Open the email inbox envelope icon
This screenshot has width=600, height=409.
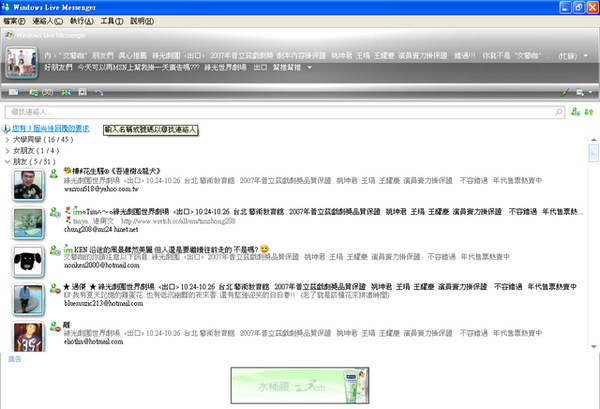point(13,92)
